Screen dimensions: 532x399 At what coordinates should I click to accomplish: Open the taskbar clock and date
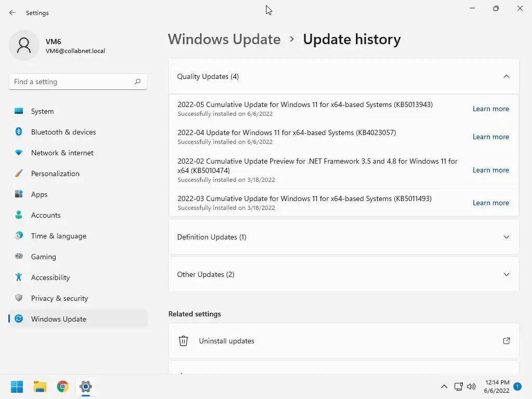[497, 387]
